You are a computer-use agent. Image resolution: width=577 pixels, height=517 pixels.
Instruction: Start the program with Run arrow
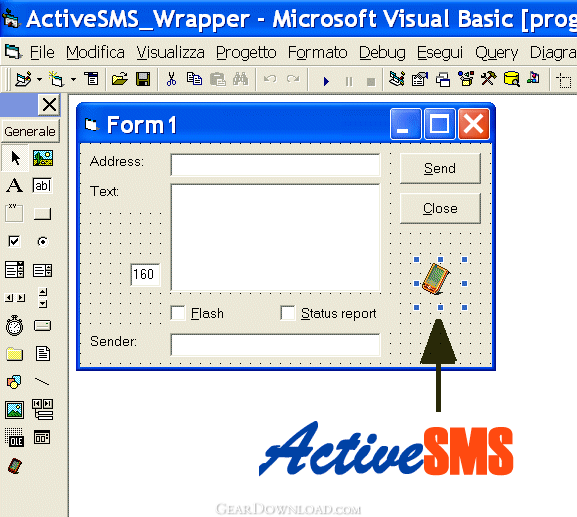[326, 81]
